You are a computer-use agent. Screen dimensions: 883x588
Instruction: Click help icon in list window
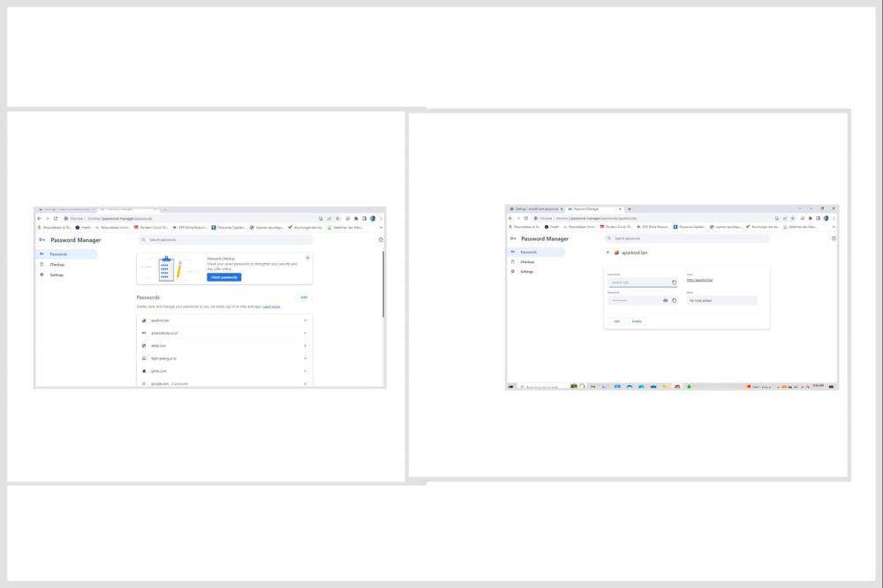point(381,240)
